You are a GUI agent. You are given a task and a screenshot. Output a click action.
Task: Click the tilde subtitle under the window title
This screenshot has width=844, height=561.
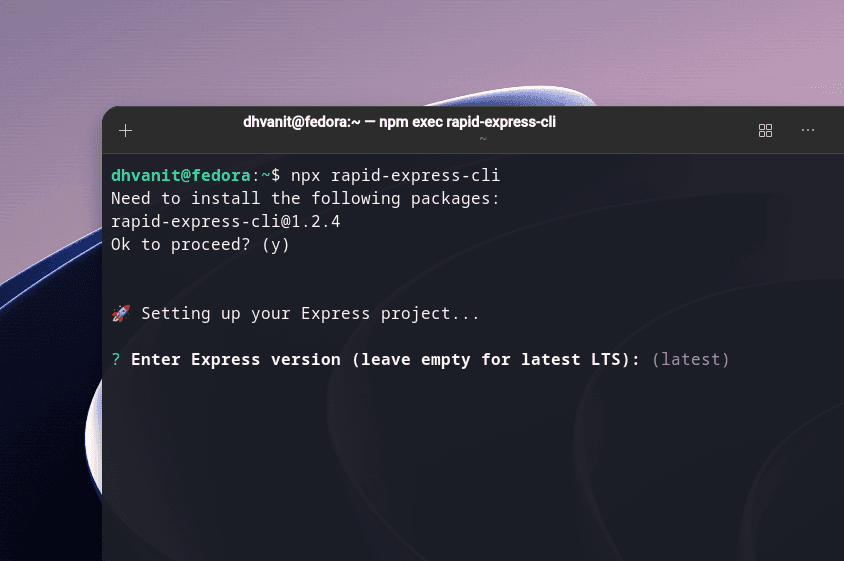pyautogui.click(x=483, y=139)
